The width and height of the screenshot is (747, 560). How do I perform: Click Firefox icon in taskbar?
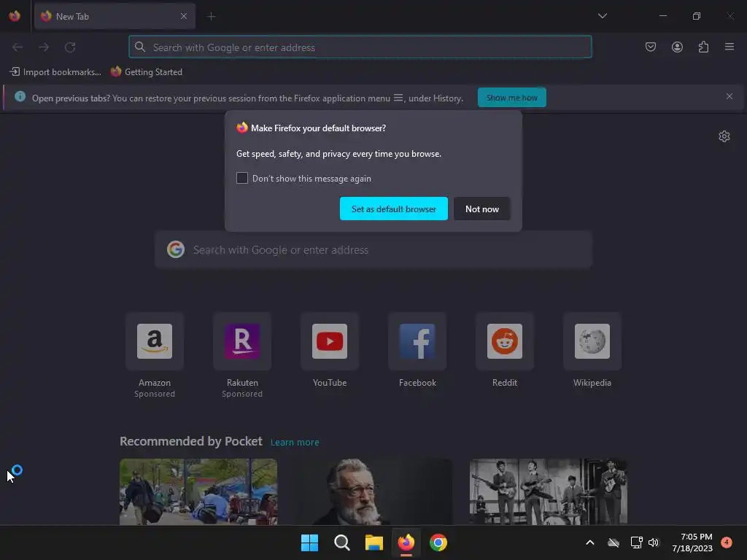(406, 542)
